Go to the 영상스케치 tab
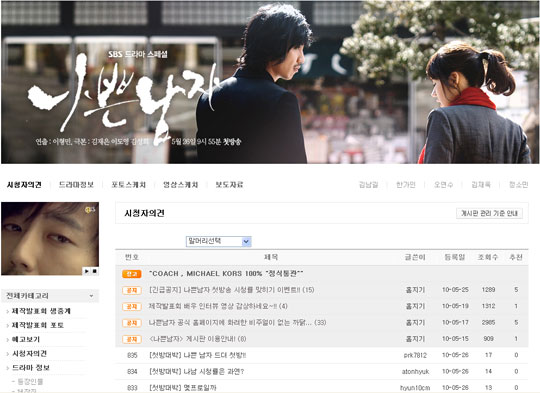The width and height of the screenshot is (540, 393). 180,185
